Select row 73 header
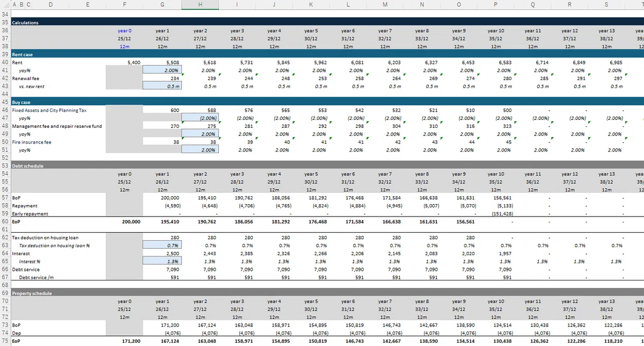The image size is (644, 346). point(5,325)
